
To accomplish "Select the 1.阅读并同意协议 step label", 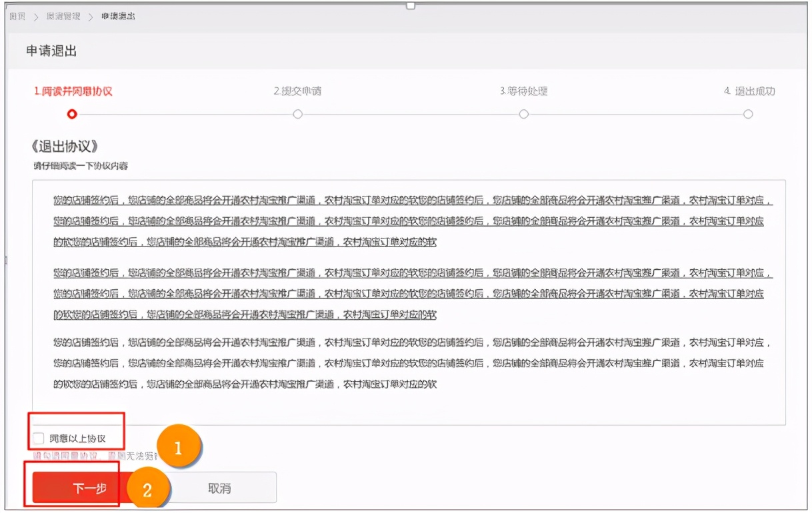I will pos(73,91).
